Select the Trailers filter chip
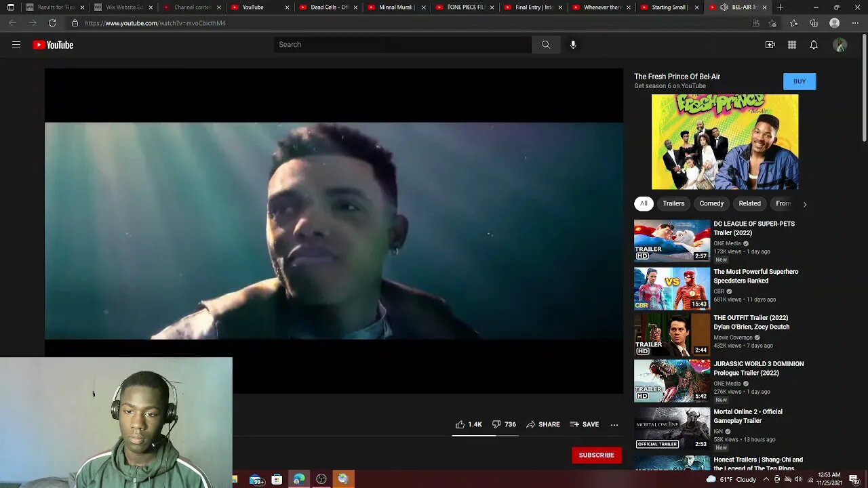The image size is (868, 488). (673, 203)
